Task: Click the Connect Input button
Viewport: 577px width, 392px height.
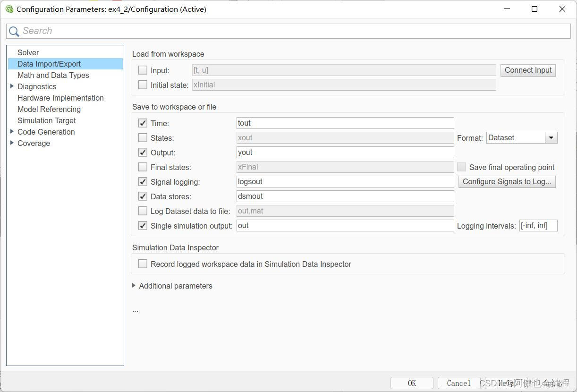Action: 528,70
